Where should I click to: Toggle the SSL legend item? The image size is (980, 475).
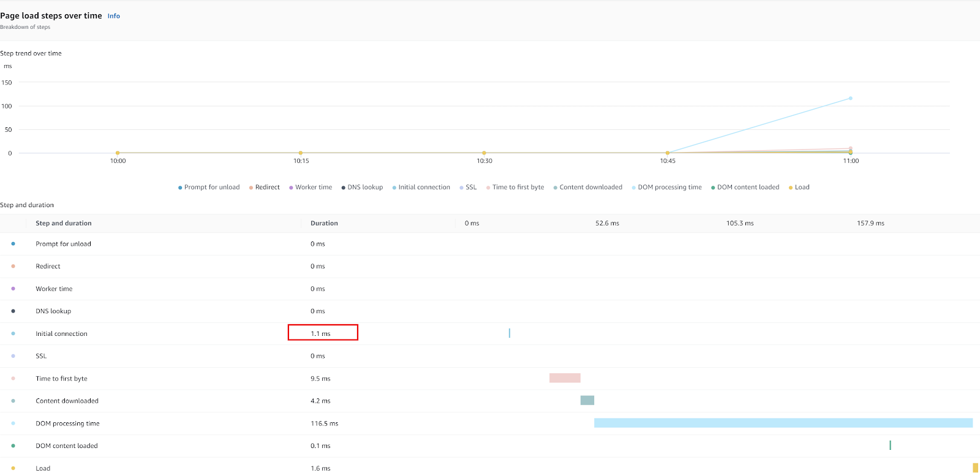[468, 188]
